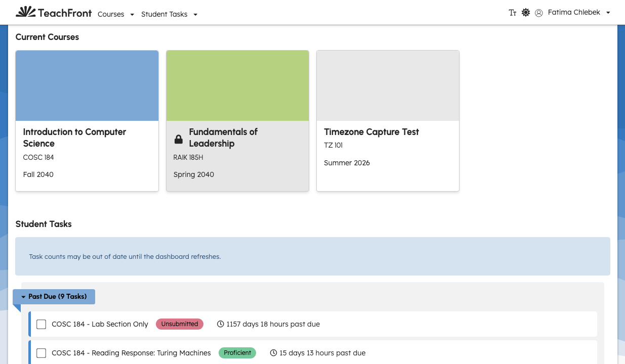625x364 pixels.
Task: Click the 'RAIK 185H' course code text
Action: tap(188, 157)
